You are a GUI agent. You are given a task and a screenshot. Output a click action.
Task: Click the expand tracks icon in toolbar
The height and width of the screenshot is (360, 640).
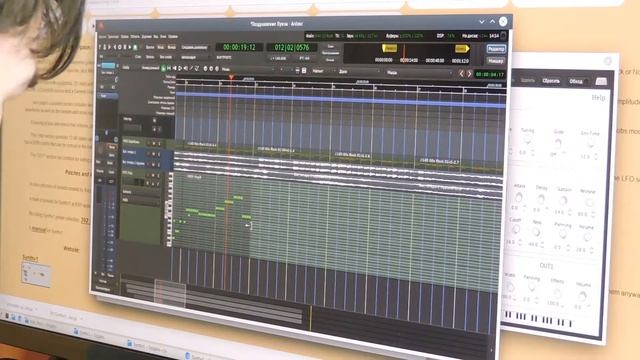click(297, 70)
